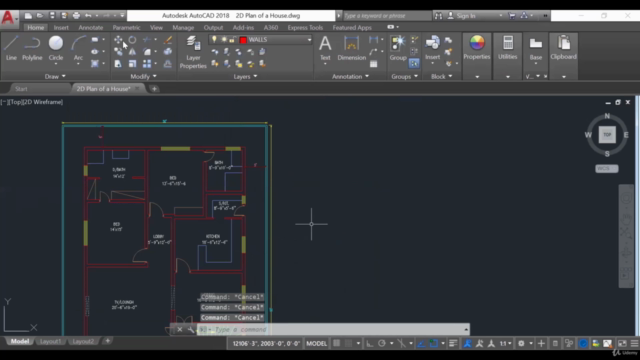Expand the Annotation panel
Viewport: 640px width, 360px height.
350,76
